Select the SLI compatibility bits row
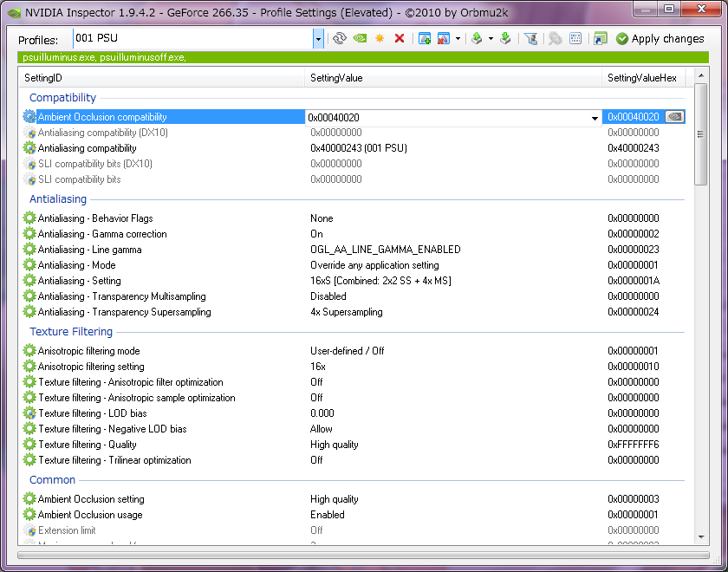The image size is (728, 572). tap(354, 179)
